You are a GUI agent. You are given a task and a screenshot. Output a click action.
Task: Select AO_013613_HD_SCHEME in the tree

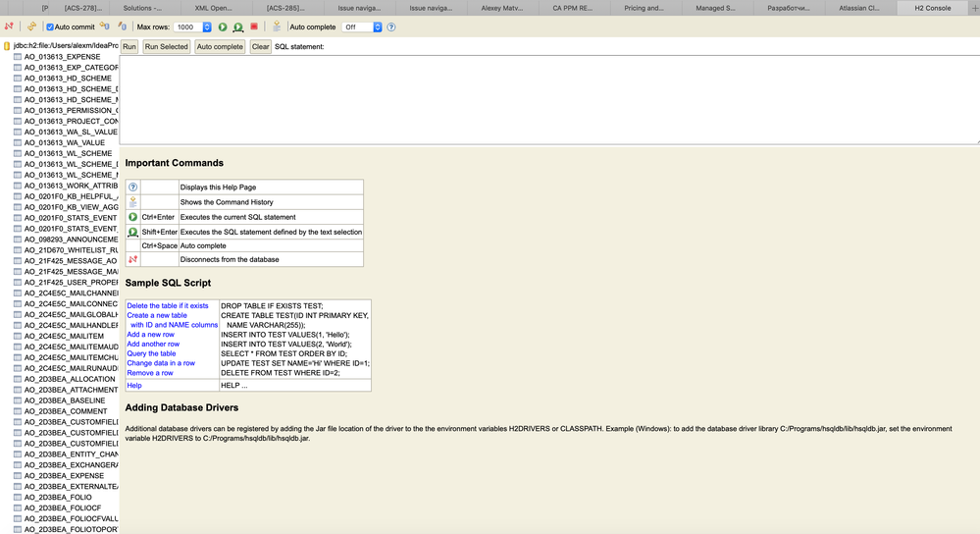pos(68,79)
